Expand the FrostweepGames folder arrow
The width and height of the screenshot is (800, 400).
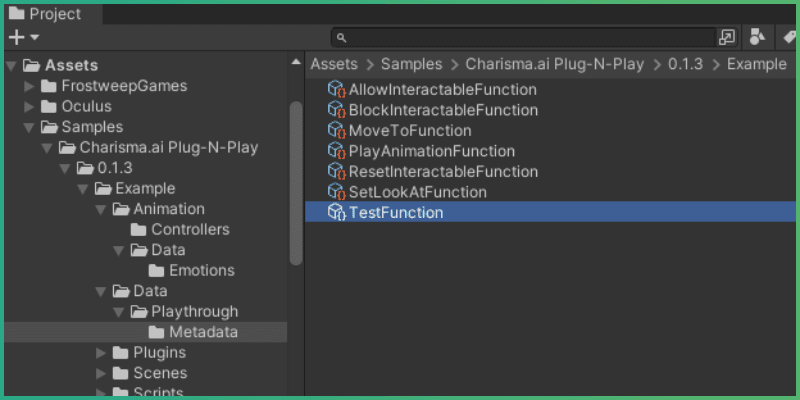coord(29,86)
